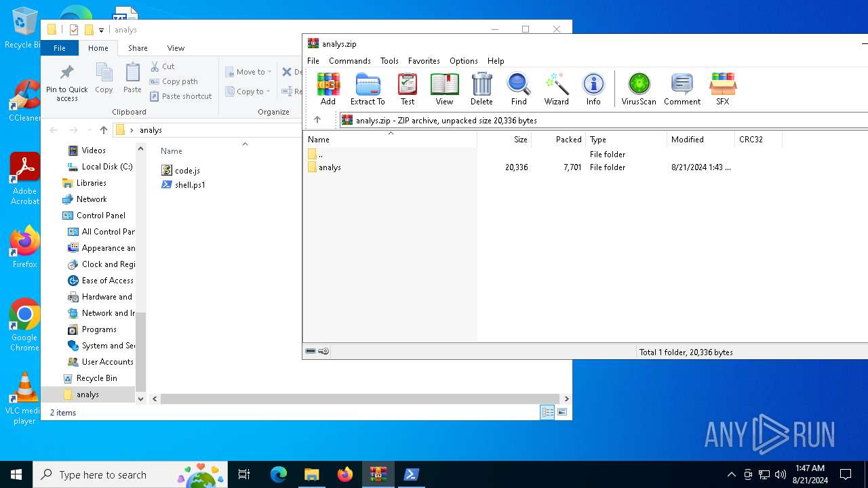The image size is (868, 488).
Task: Sort WinRAR list by Size column
Action: coord(504,140)
